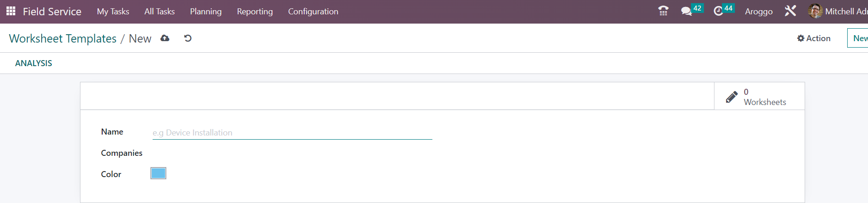The image size is (868, 203).
Task: Pick the blue Color swatch
Action: click(158, 173)
